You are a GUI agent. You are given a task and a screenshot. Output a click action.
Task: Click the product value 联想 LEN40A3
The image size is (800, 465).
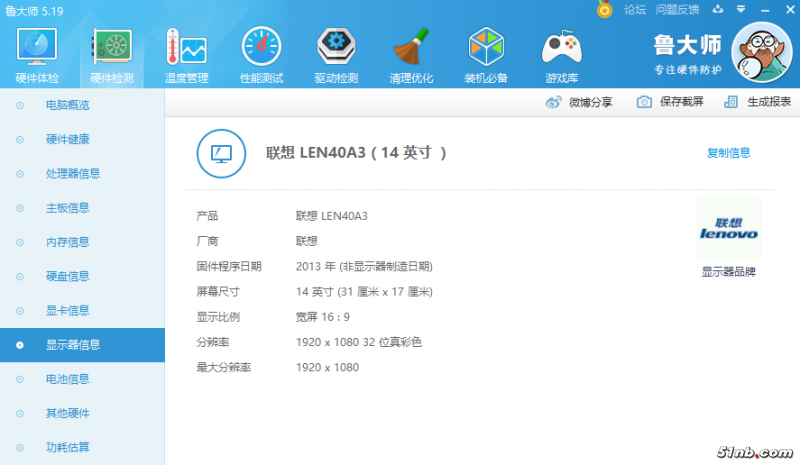pos(332,216)
